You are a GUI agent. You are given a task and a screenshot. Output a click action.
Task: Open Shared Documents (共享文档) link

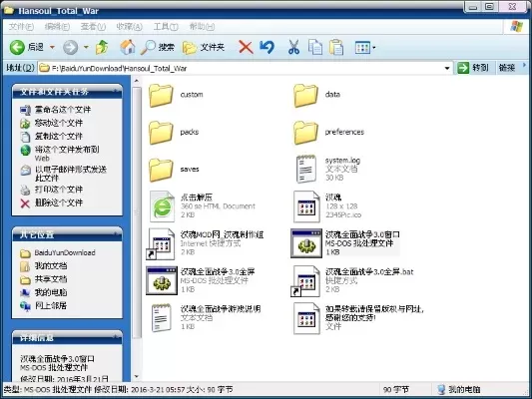(51, 279)
